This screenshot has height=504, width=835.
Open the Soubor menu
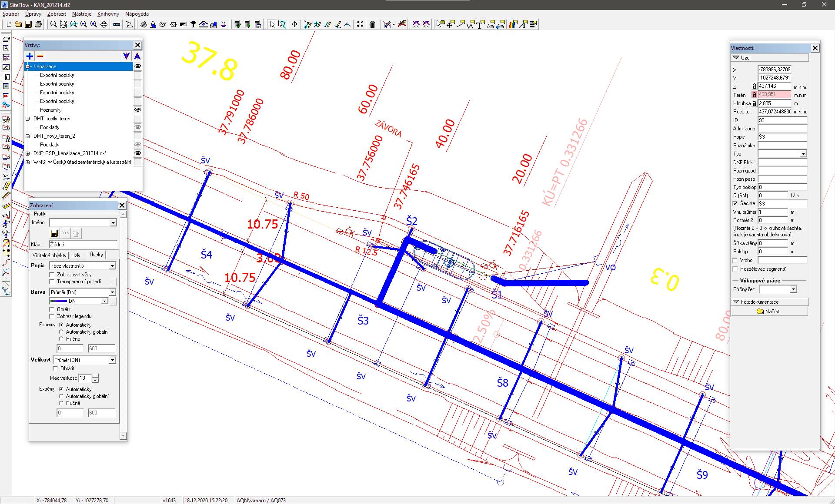point(11,14)
